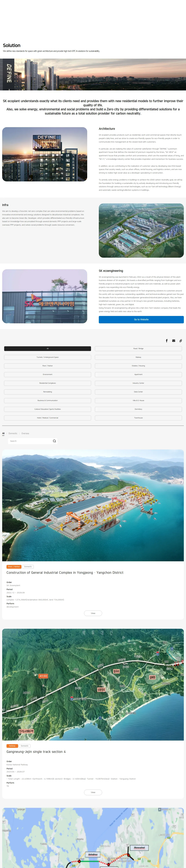Copy page link icon
Image resolution: width=186 pixels, height=868 pixels.
pos(181,341)
